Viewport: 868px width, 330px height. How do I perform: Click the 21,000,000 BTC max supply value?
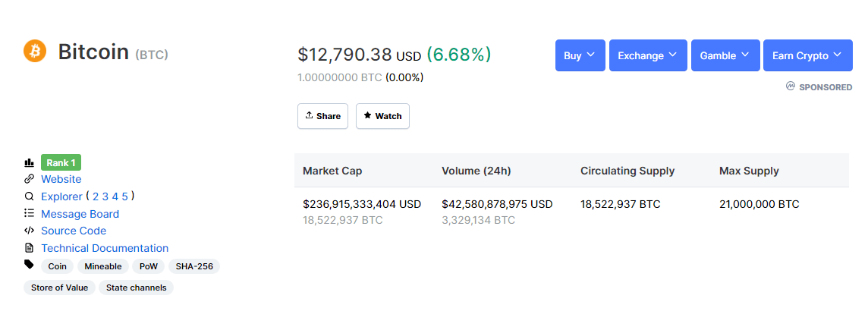click(759, 204)
